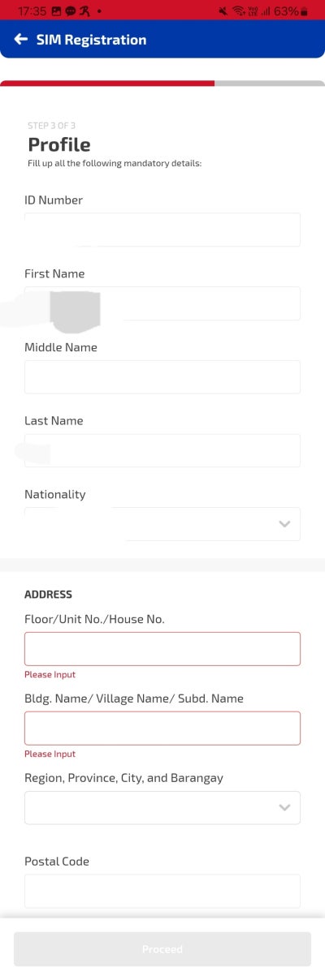Click into the Middle Name field
Viewport: 325px width, 980px height.
tap(162, 377)
